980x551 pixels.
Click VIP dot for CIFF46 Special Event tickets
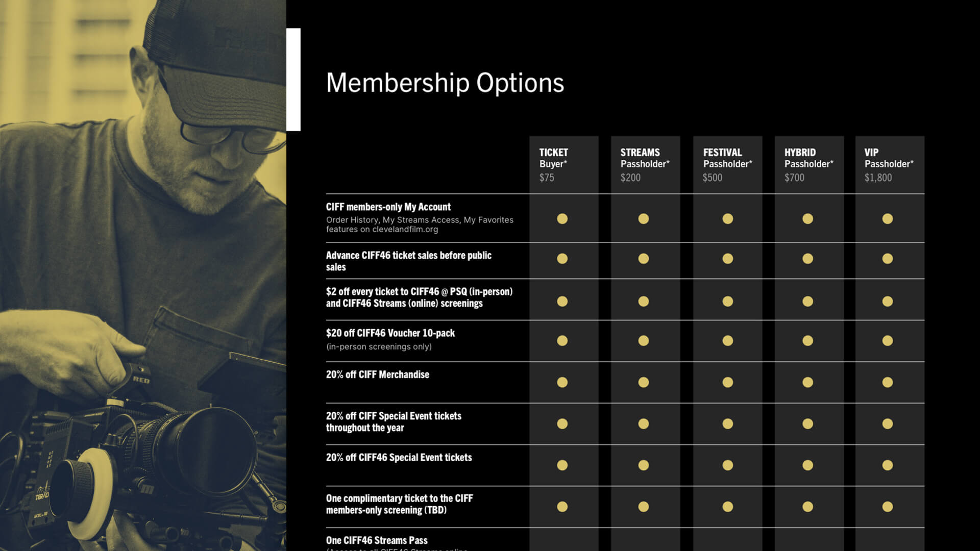coord(888,465)
